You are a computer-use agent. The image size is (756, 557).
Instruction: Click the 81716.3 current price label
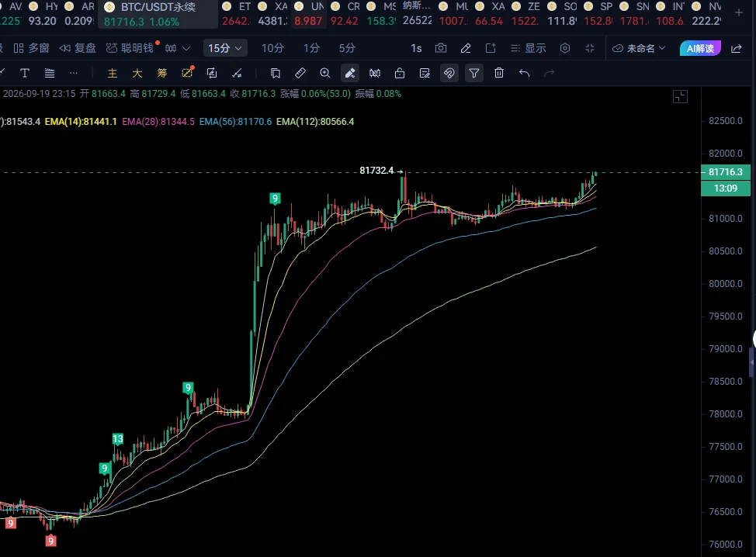click(x=725, y=172)
